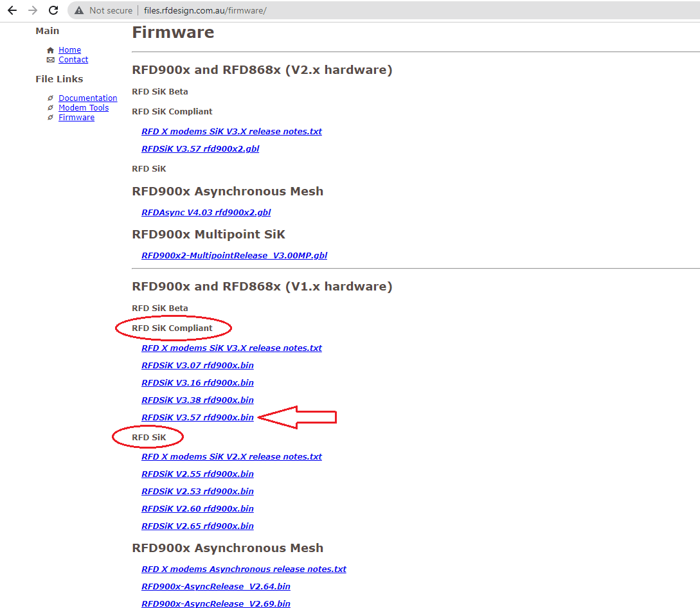The width and height of the screenshot is (700, 608).
Task: Download RFDAsync V4.03 rfd900x2.gbl
Action: click(x=206, y=213)
